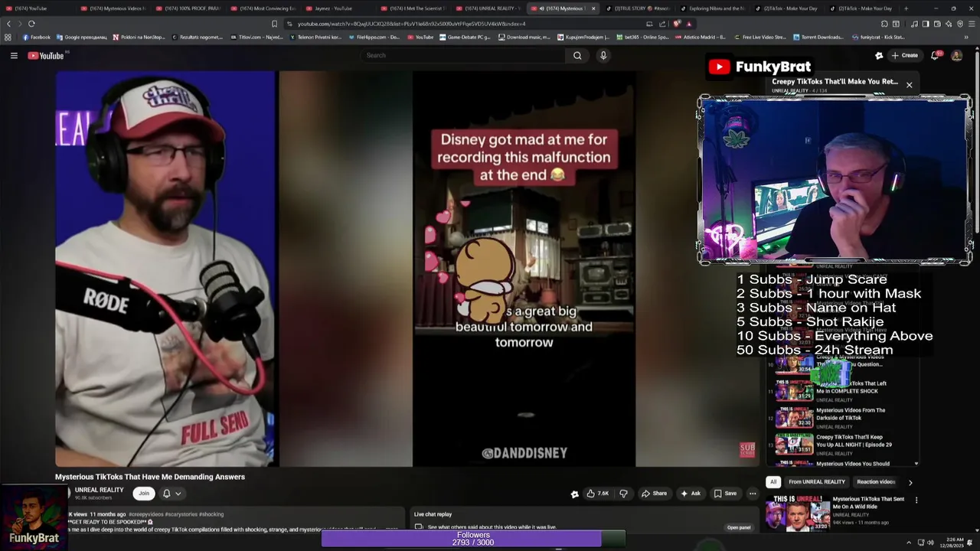
Task: Click the YouTube diamond icon left of Create
Action: coord(879,55)
